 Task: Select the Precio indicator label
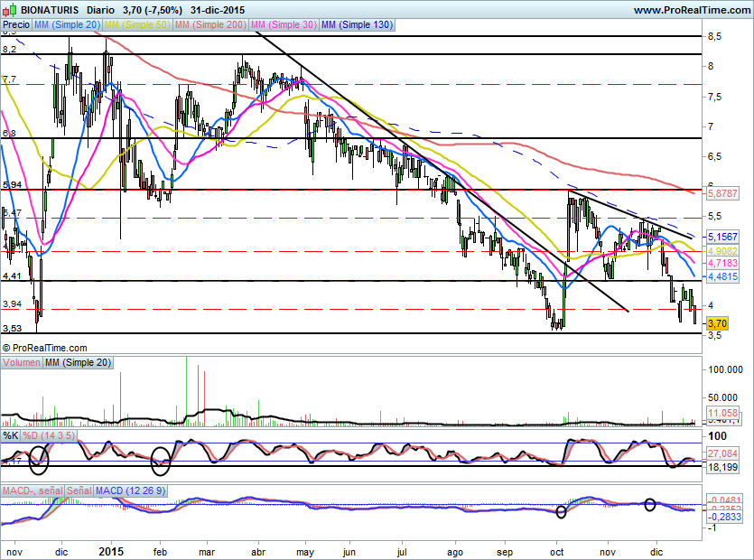[x=15, y=25]
